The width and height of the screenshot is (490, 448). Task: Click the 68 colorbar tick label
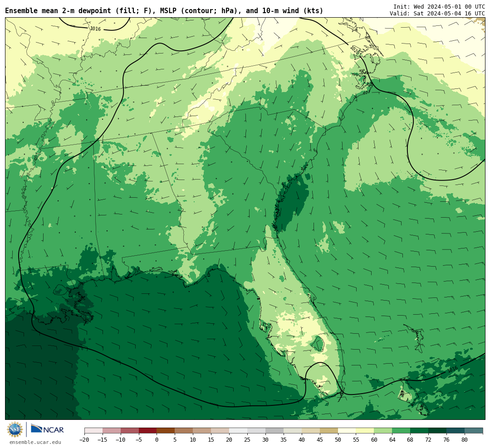point(411,440)
